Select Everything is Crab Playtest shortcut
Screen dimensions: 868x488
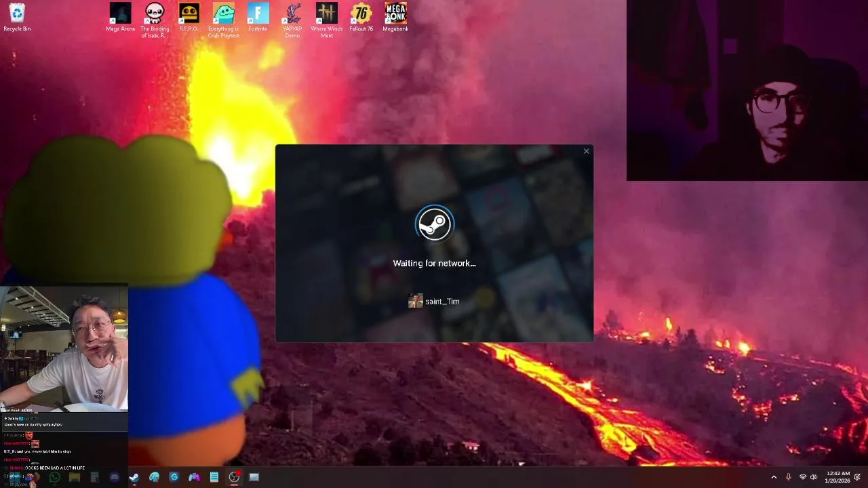(223, 20)
